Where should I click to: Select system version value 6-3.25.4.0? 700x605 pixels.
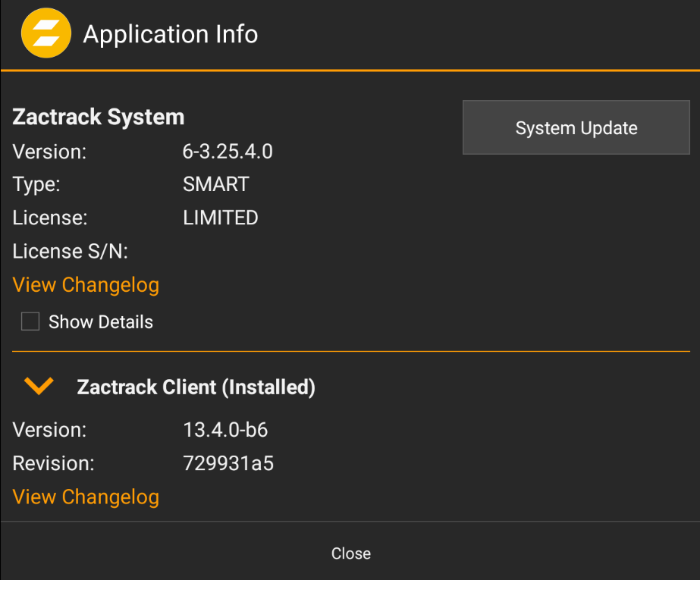point(228,152)
